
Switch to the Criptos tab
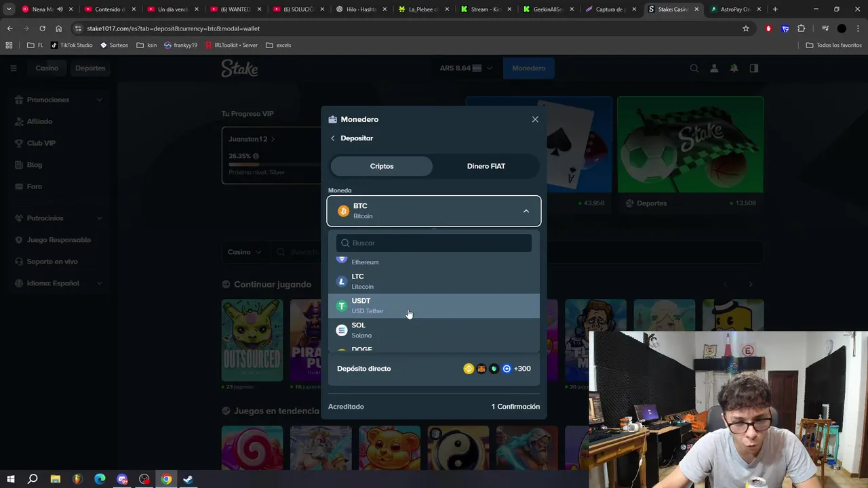[382, 166]
